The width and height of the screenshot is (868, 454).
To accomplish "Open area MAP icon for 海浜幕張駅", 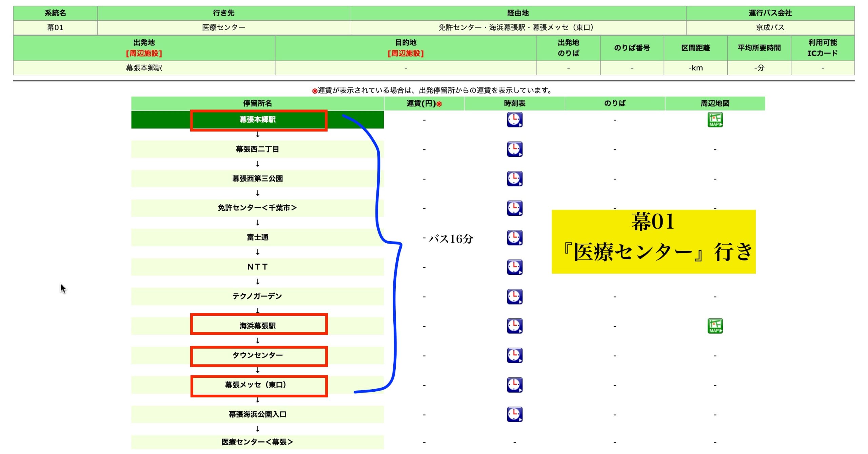I will pyautogui.click(x=715, y=326).
